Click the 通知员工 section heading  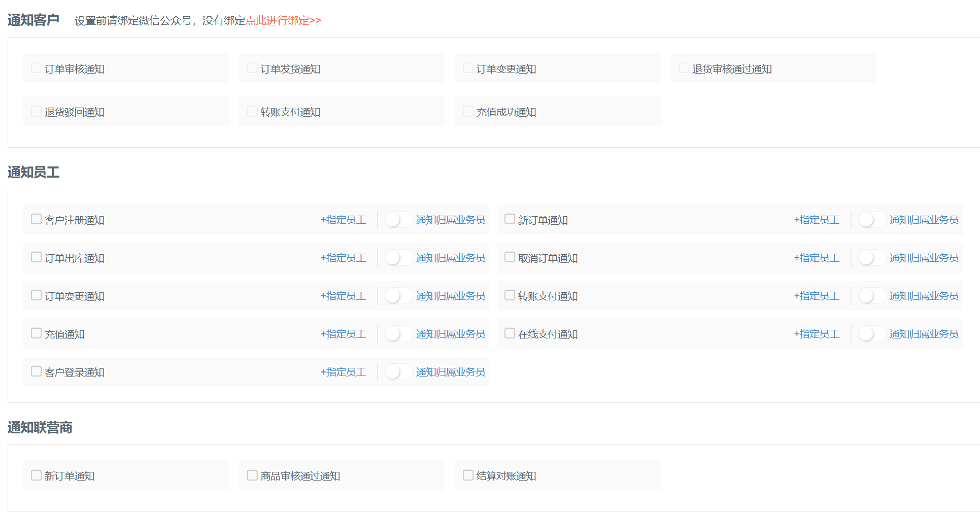tap(33, 173)
